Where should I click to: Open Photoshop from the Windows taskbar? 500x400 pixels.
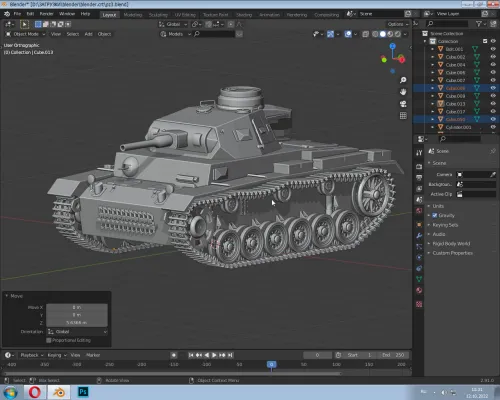click(x=83, y=392)
